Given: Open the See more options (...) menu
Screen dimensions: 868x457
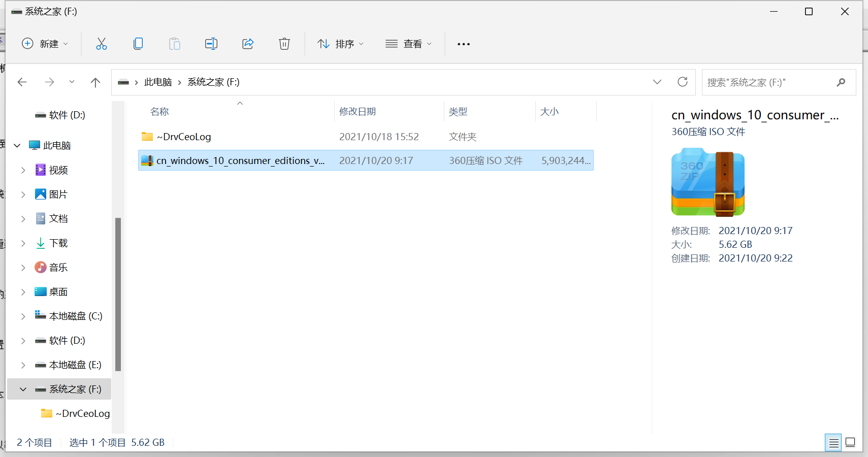Looking at the screenshot, I should tap(464, 44).
